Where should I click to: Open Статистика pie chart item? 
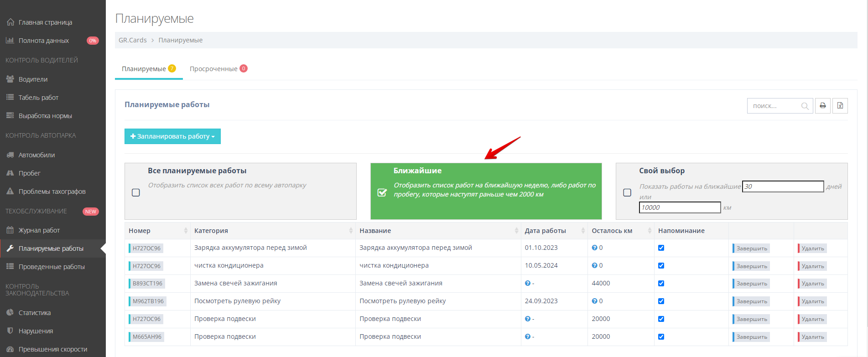pos(10,313)
